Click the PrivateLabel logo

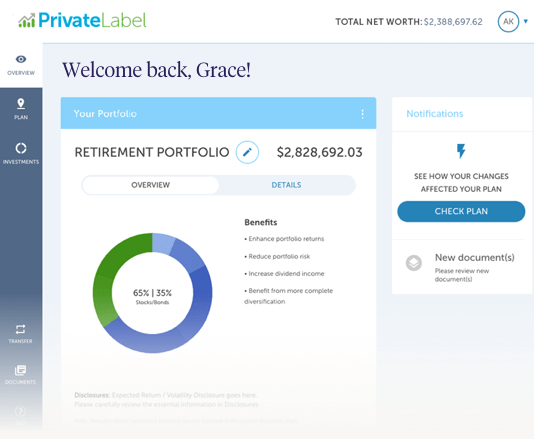(x=82, y=20)
